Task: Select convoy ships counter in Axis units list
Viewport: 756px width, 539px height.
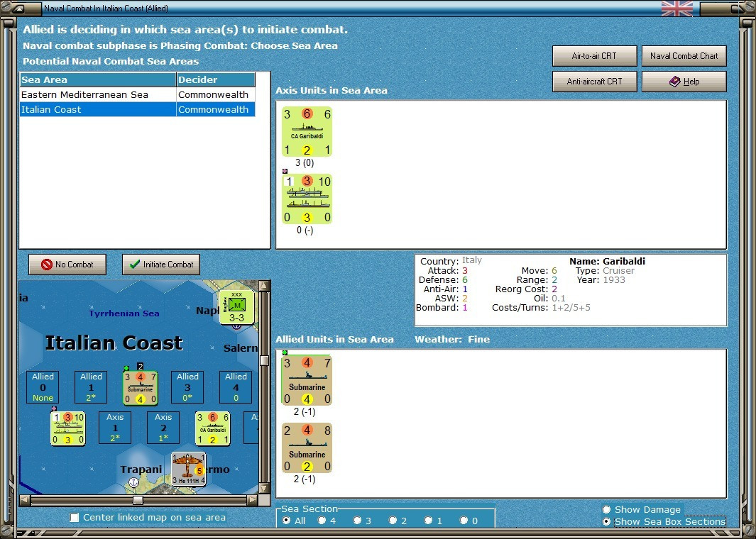Action: (307, 199)
